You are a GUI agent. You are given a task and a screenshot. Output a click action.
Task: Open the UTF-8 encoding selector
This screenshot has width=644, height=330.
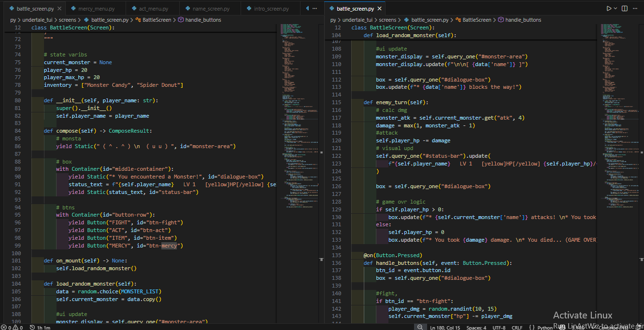point(499,328)
